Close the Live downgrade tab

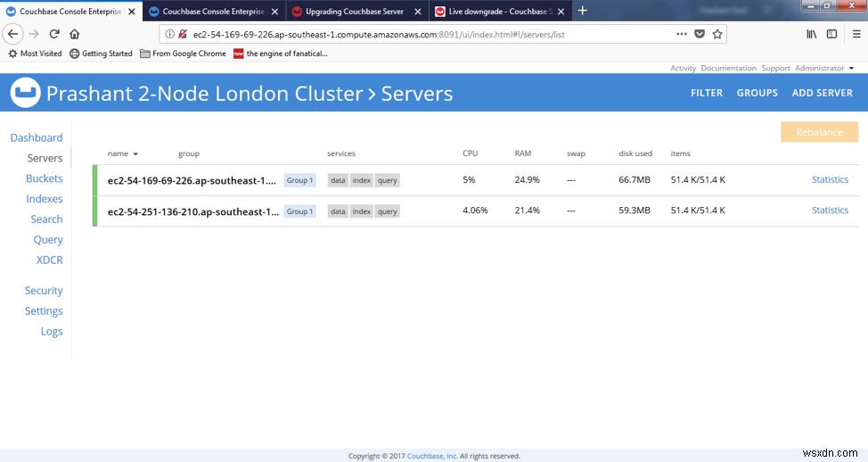[561, 11]
